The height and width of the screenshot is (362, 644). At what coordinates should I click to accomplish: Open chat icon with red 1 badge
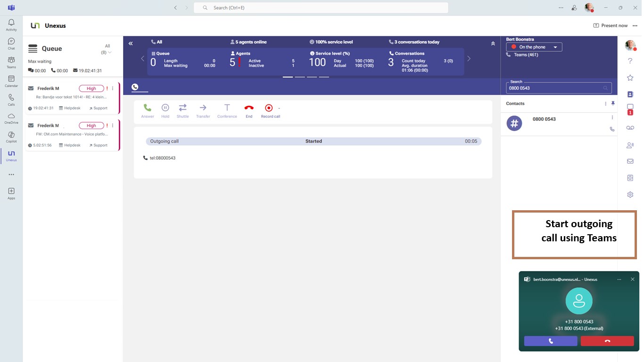tap(630, 109)
